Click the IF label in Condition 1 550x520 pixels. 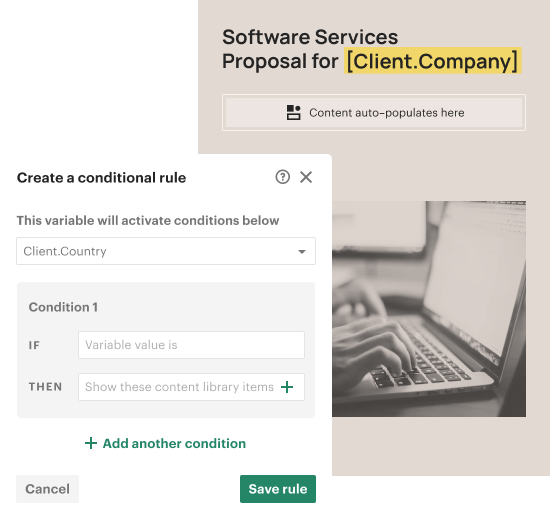pos(34,345)
